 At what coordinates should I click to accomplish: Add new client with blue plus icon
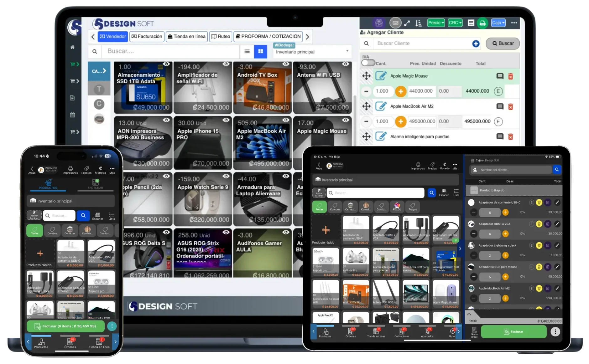pyautogui.click(x=476, y=44)
